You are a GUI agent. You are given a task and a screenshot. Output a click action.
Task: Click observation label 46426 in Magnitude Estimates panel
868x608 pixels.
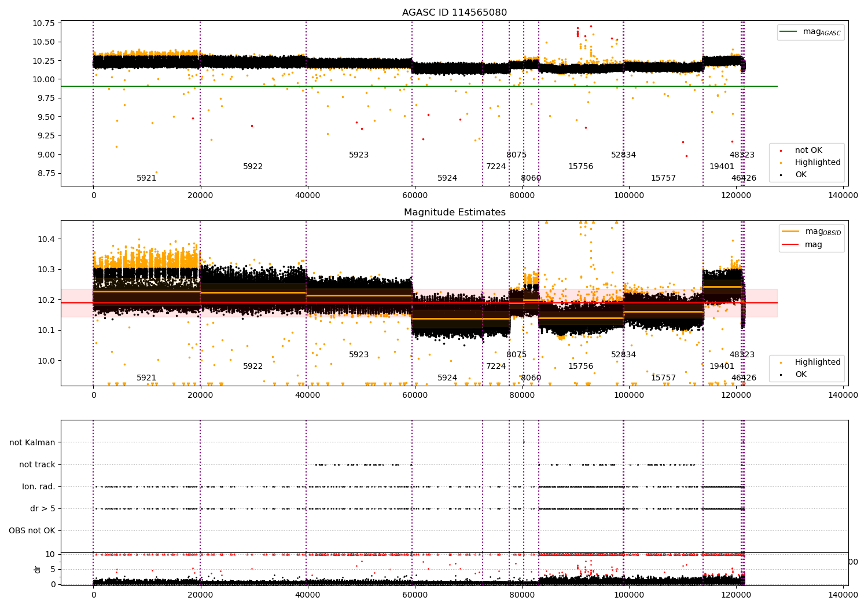744,378
